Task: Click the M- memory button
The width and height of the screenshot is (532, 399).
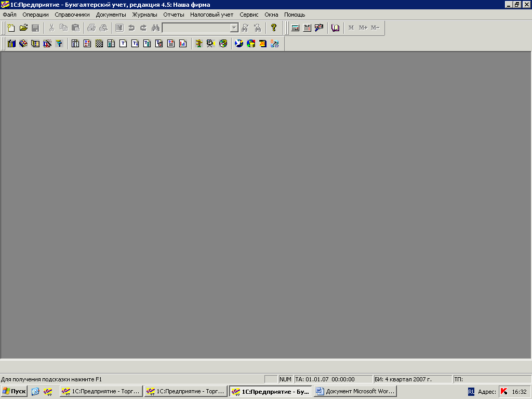Action: point(375,28)
